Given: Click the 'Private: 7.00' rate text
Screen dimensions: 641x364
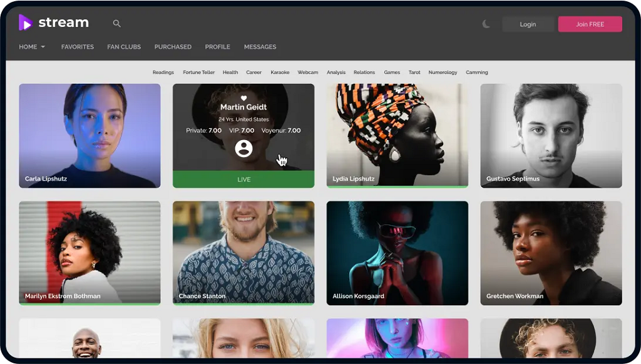Looking at the screenshot, I should pyautogui.click(x=203, y=131).
